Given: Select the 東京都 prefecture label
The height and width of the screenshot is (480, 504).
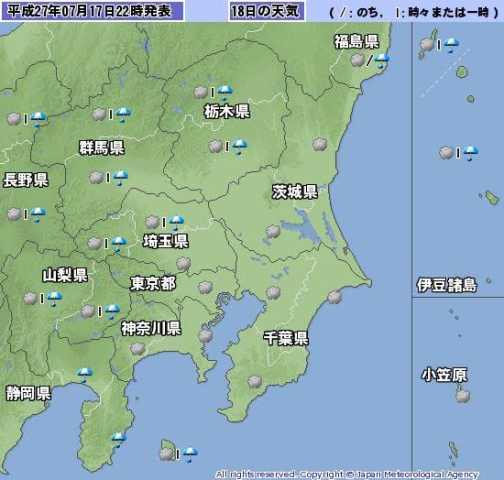Looking at the screenshot, I should click(153, 283).
